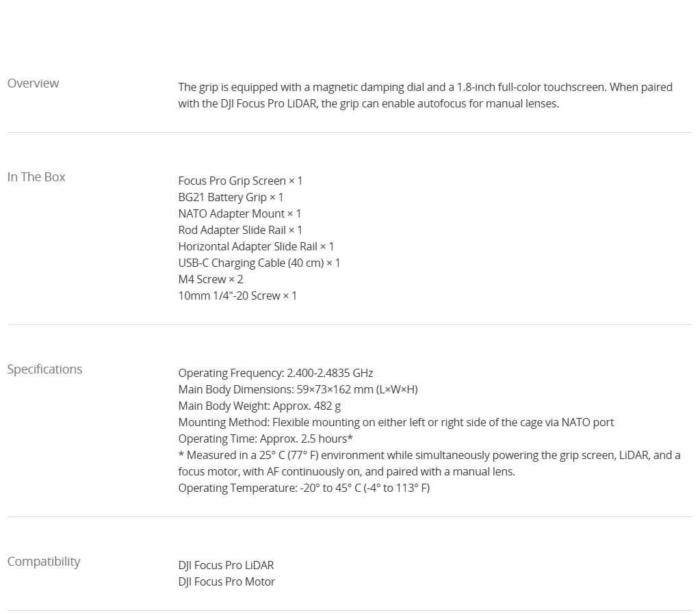Click the BG21 Battery Grip line
700x615 pixels.
click(x=231, y=197)
